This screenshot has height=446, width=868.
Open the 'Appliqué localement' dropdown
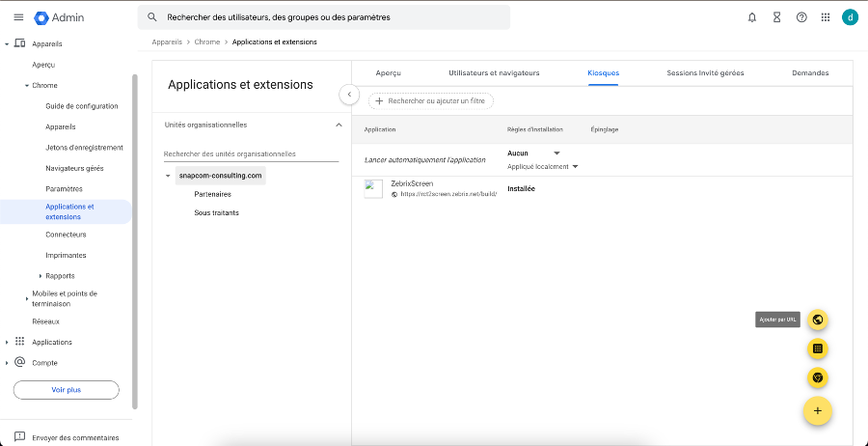[575, 167]
